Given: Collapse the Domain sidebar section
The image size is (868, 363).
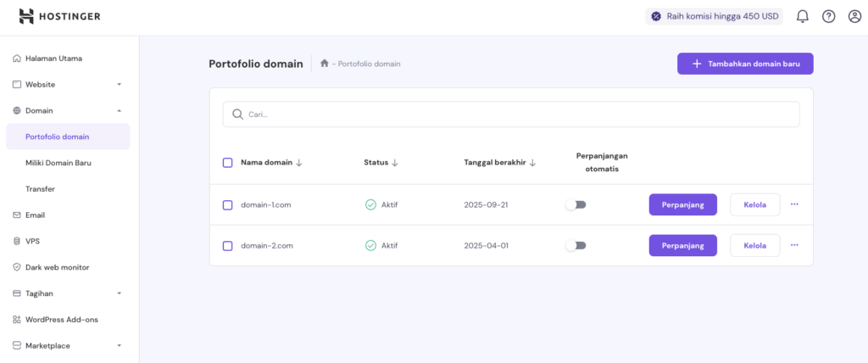Looking at the screenshot, I should pos(120,110).
